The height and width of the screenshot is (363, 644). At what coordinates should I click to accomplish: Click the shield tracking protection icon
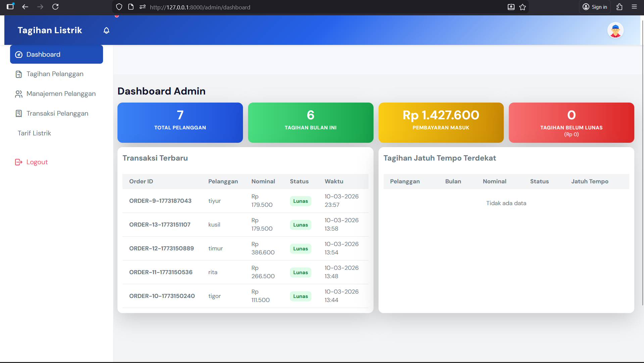(x=119, y=7)
